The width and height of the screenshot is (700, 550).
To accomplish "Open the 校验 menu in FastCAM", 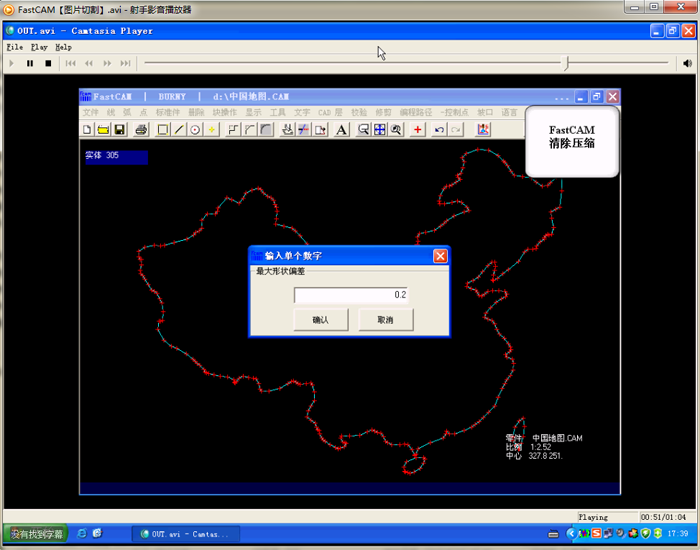I will click(359, 112).
